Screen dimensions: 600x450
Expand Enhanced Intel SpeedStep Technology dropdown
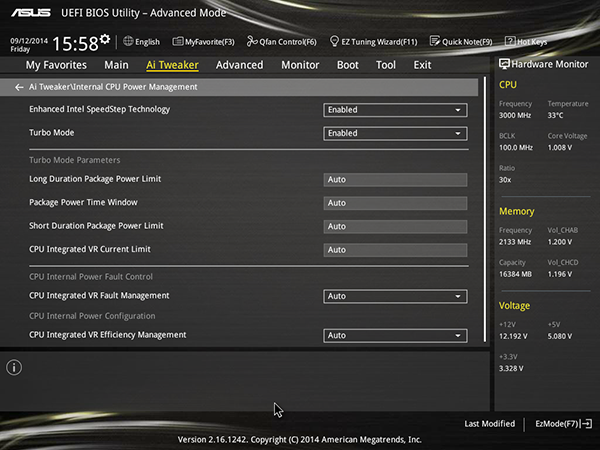coord(395,110)
